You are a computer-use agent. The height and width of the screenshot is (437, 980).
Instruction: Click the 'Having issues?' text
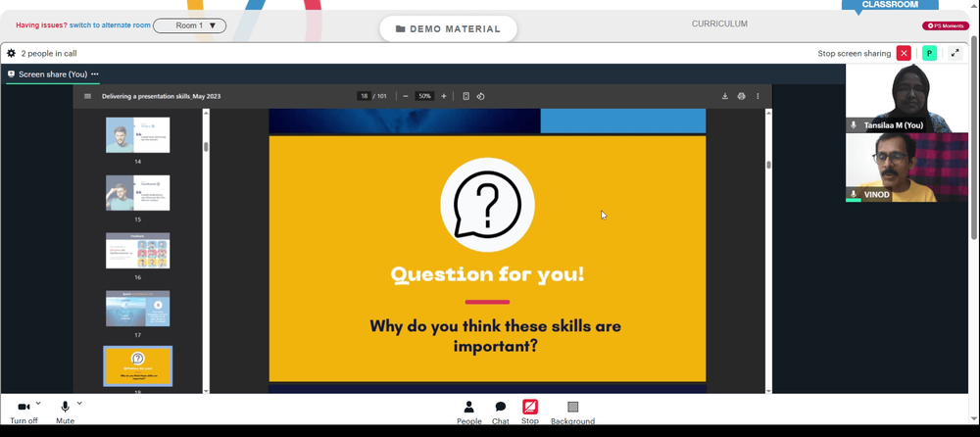[41, 25]
